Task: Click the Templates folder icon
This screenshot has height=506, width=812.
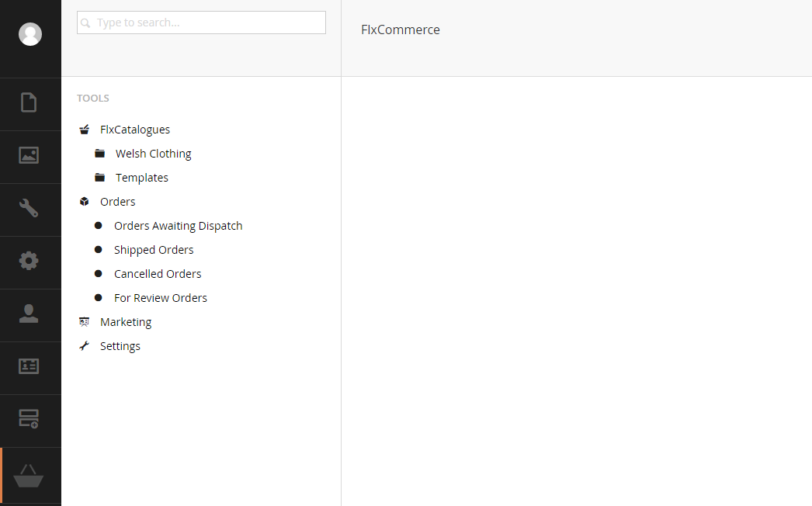Action: 100,178
